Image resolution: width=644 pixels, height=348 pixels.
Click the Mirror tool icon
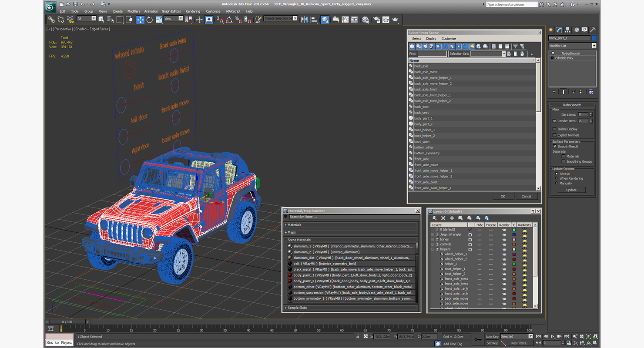tap(304, 20)
